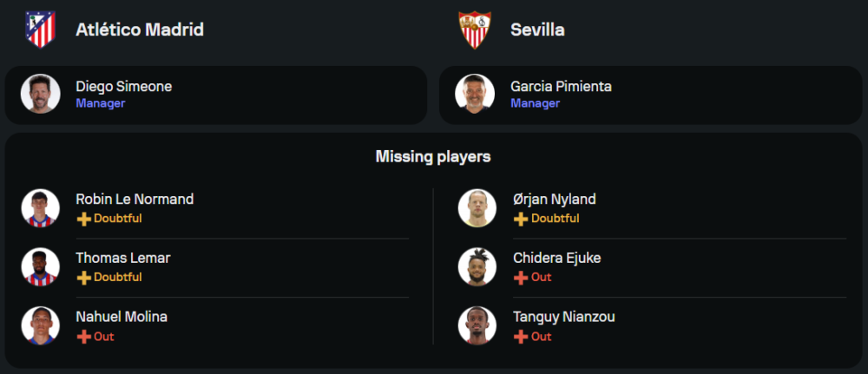
Task: Click the red out icon under Tanguy Nianzou
Action: [521, 337]
